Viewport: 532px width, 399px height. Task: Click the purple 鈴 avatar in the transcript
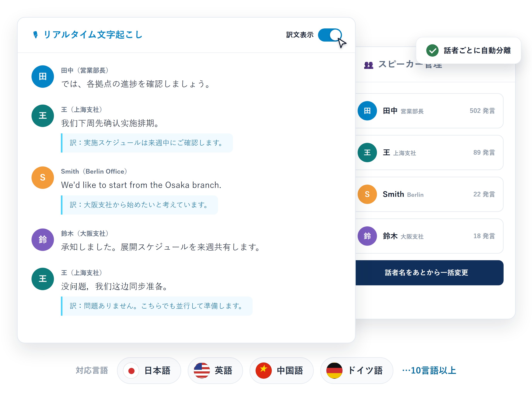pyautogui.click(x=43, y=240)
